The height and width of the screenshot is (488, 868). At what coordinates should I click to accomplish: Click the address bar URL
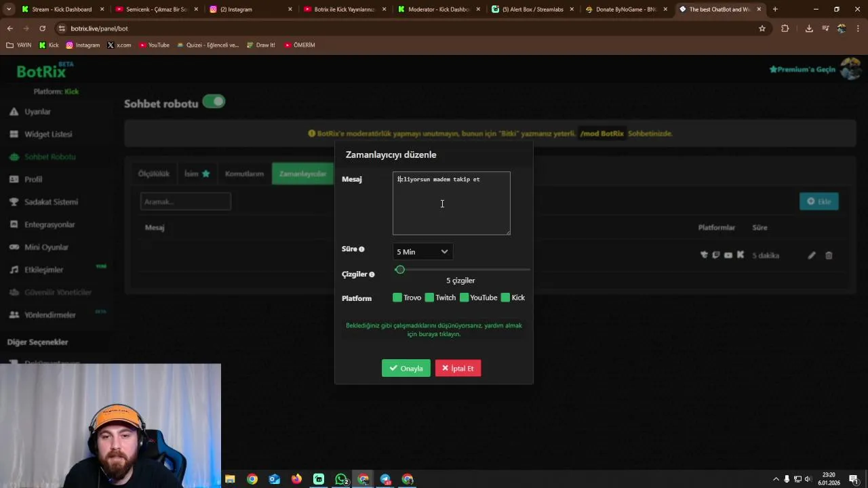(x=99, y=28)
